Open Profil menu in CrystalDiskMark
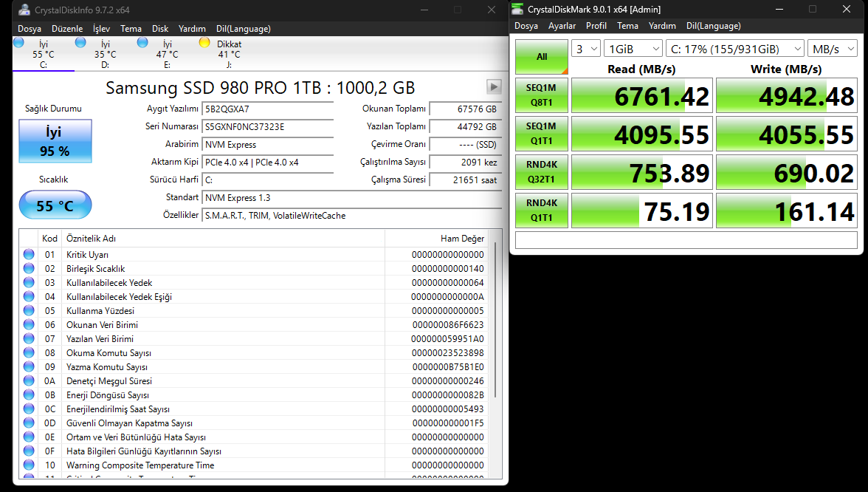This screenshot has height=492, width=868. coord(596,25)
